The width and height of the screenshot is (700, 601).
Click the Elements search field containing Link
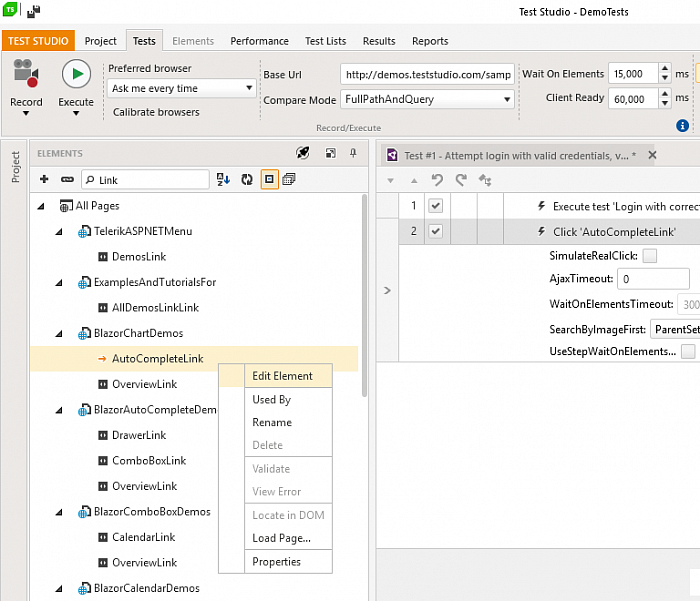[145, 179]
